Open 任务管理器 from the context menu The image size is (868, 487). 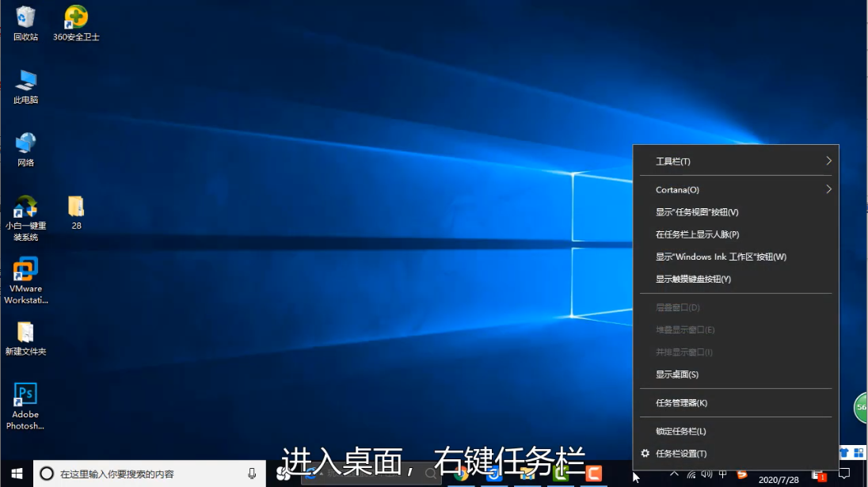681,403
